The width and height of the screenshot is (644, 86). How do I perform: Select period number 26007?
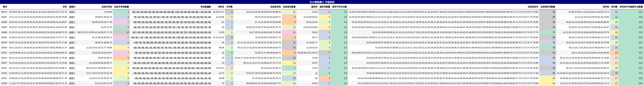tap(4, 63)
